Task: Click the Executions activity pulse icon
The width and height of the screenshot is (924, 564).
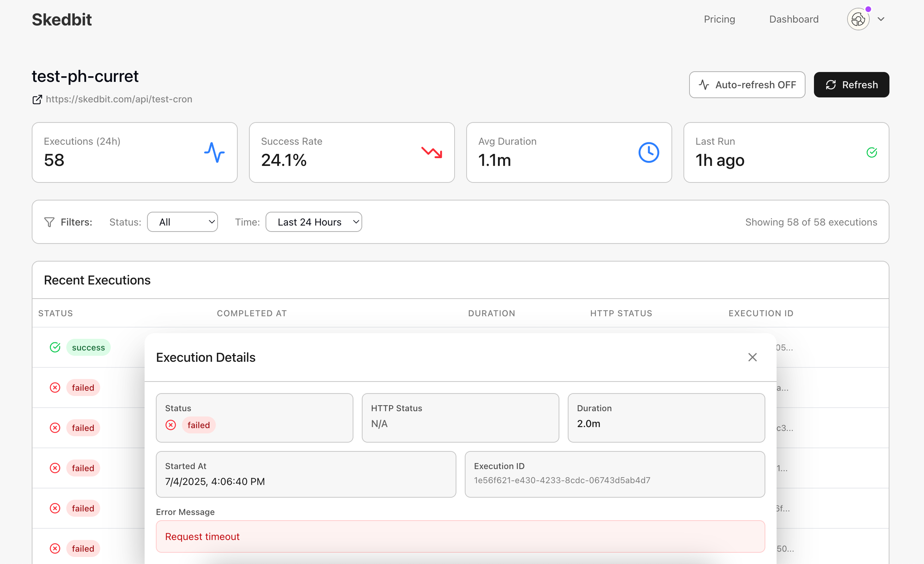Action: [214, 152]
